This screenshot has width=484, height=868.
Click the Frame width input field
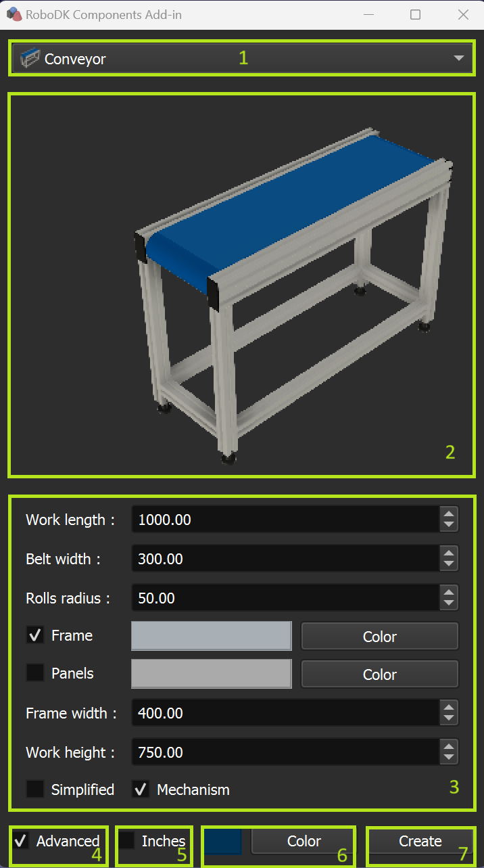(285, 713)
